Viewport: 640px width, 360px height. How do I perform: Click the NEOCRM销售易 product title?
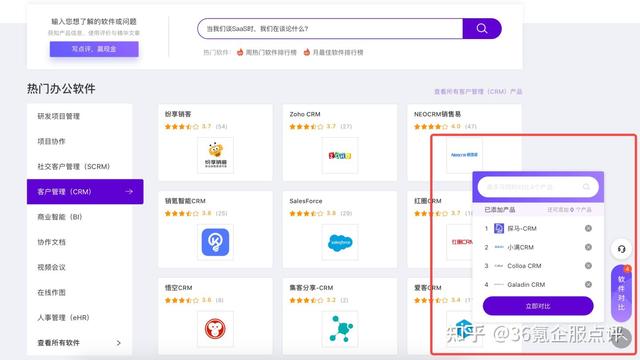(437, 114)
